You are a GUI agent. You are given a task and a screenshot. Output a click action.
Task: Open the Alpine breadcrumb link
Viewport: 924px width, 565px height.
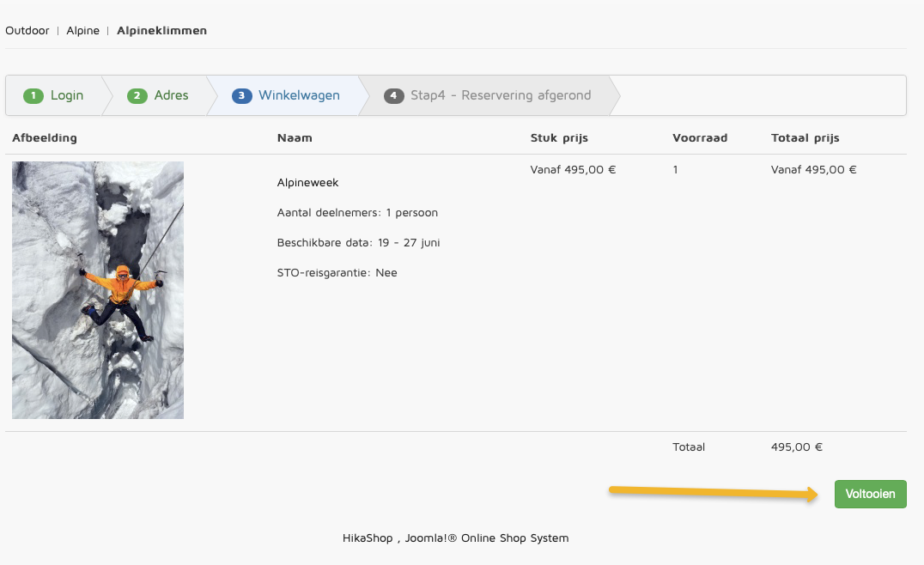(82, 31)
